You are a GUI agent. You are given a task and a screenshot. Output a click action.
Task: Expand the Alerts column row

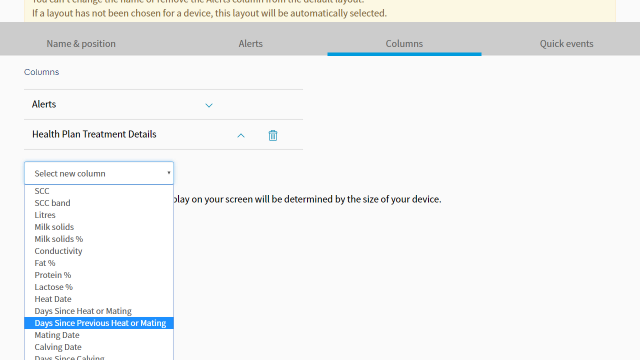[209, 105]
